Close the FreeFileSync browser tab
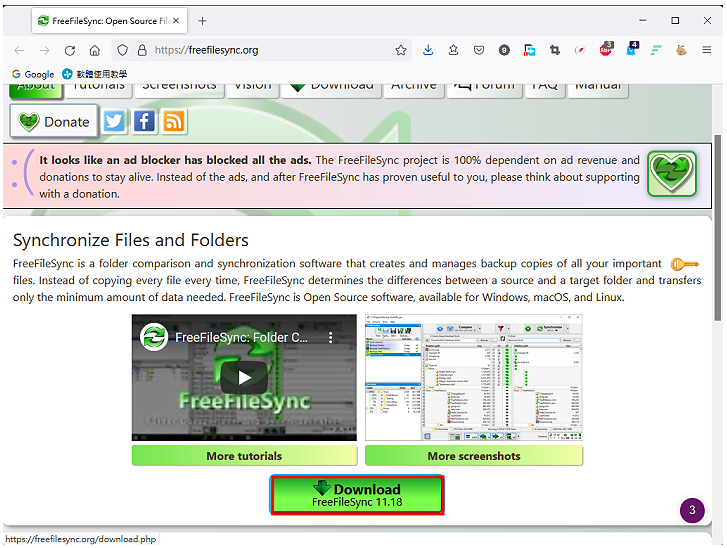The image size is (727, 548). [176, 21]
